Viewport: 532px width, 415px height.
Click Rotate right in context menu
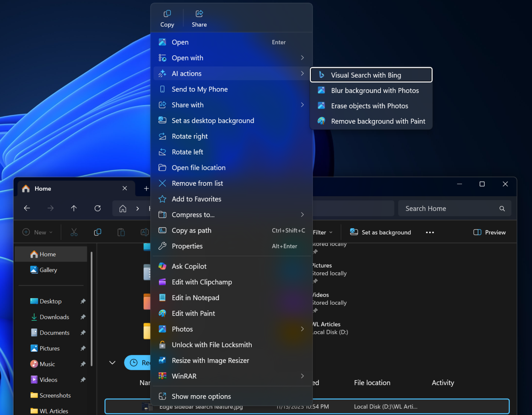190,136
